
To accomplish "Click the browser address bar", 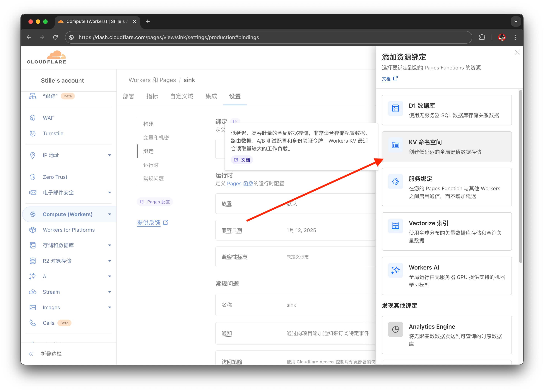I will 269,37.
